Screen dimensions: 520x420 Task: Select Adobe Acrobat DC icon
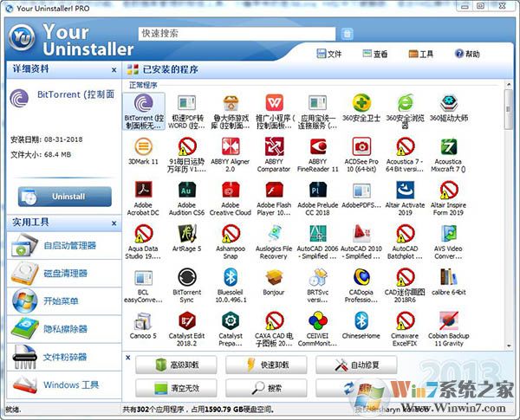144,190
